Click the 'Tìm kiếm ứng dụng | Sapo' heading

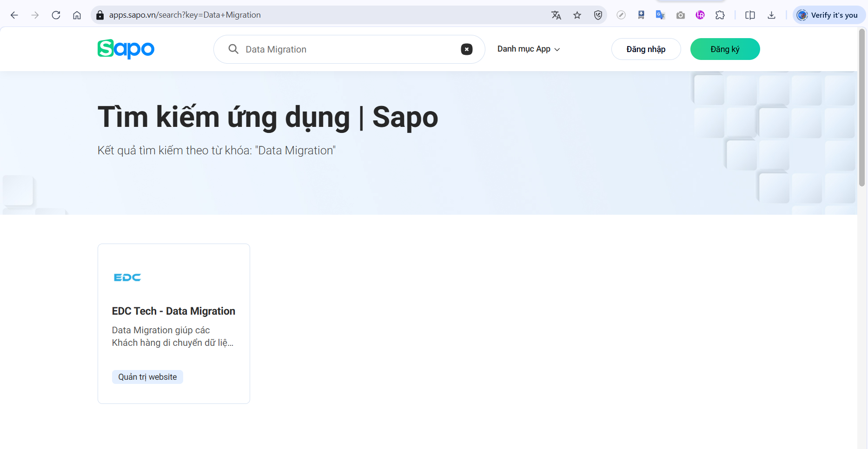pyautogui.click(x=268, y=117)
